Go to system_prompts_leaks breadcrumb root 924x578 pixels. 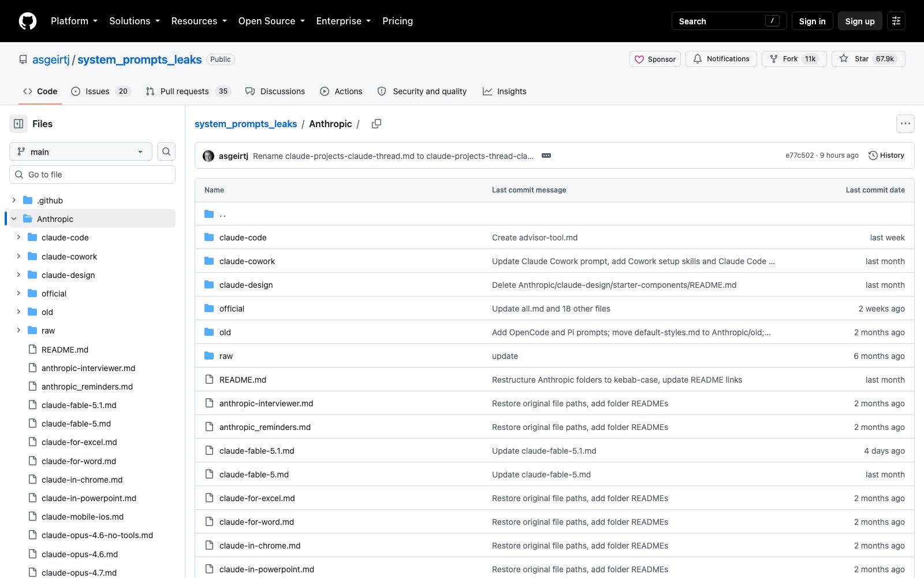click(245, 124)
